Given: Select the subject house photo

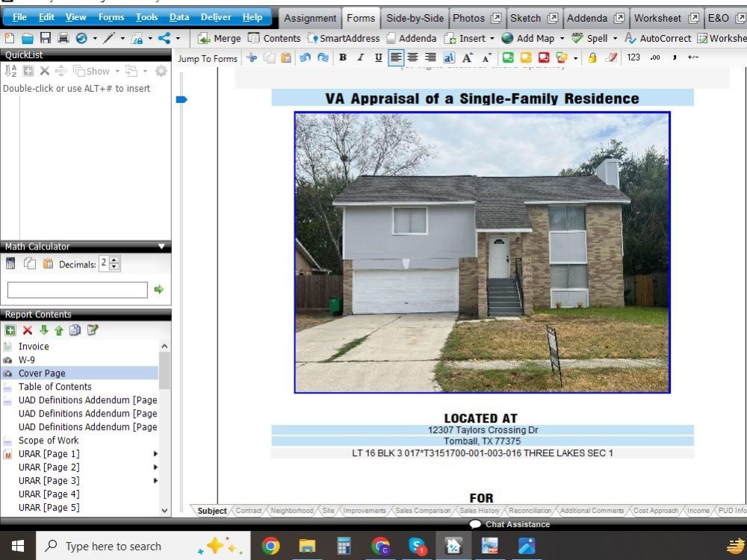Looking at the screenshot, I should pyautogui.click(x=482, y=252).
